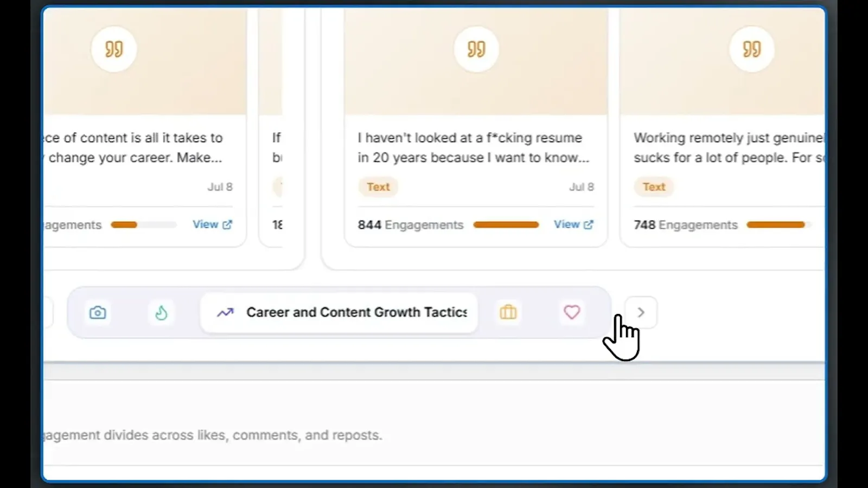Select the heart category icon tab

(x=572, y=312)
